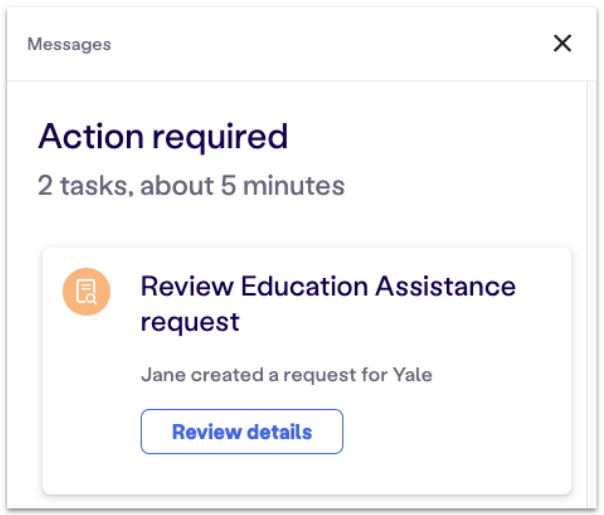Image resolution: width=604 pixels, height=515 pixels.
Task: Click the word request on the title's second line
Action: pyautogui.click(x=190, y=322)
